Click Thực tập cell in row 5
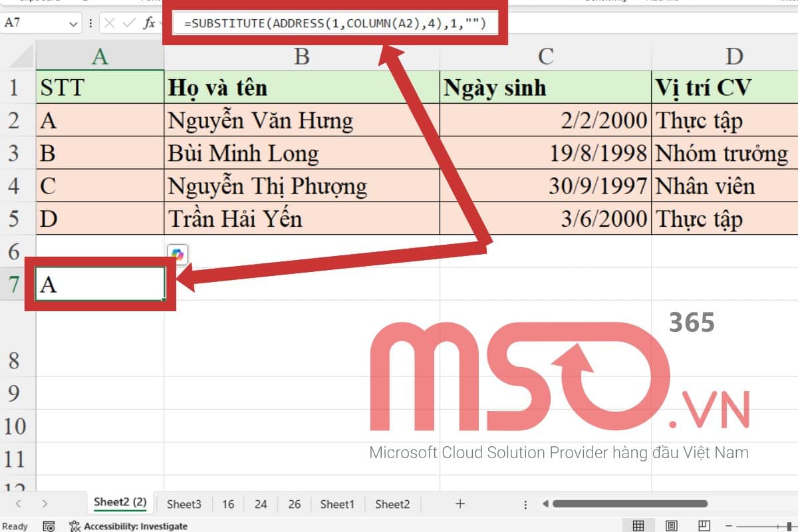Image resolution: width=798 pixels, height=532 pixels. coord(725,219)
